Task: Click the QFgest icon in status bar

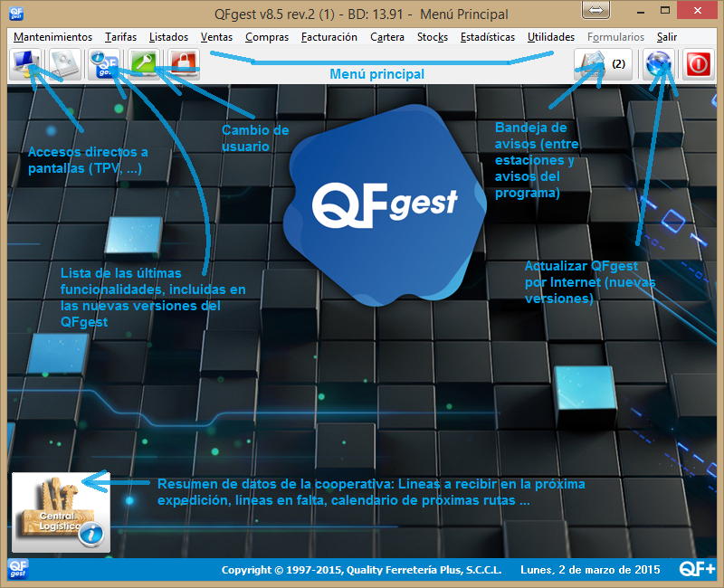Action: pyautogui.click(x=18, y=569)
